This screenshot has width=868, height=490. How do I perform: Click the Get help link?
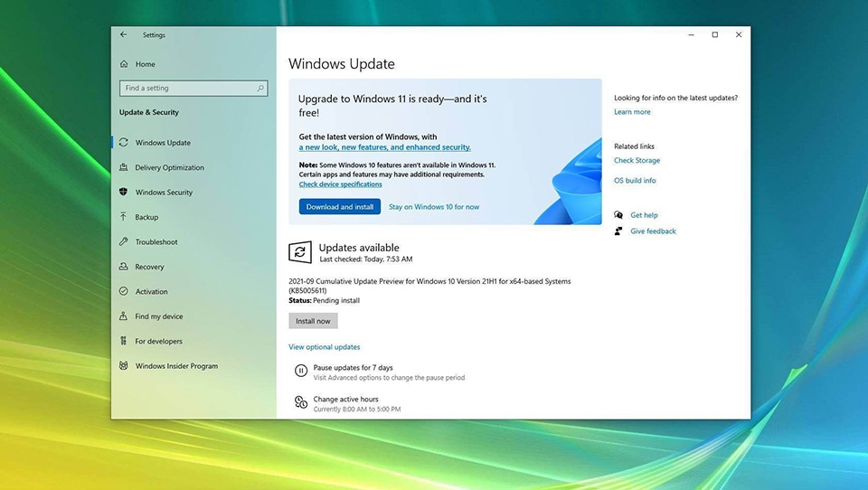[x=644, y=215]
